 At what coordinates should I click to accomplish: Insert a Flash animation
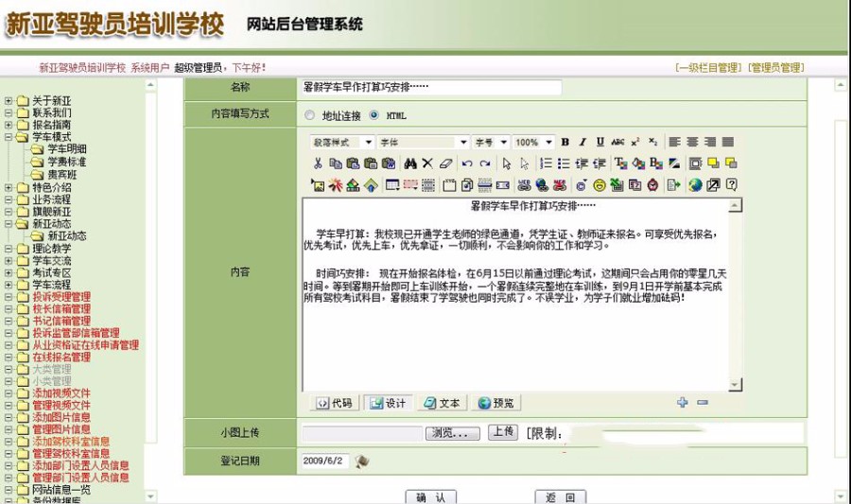(x=336, y=185)
